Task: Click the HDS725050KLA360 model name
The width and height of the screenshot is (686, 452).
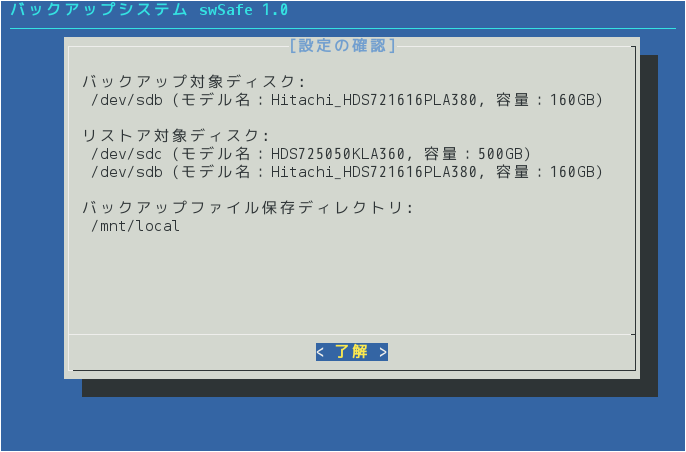Action: 338,154
